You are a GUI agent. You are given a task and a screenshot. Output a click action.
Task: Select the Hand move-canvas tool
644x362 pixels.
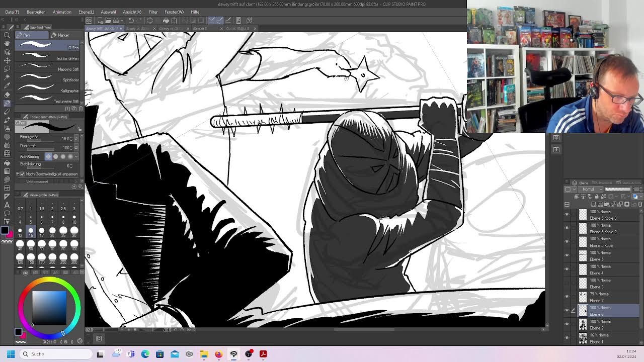coord(7,44)
